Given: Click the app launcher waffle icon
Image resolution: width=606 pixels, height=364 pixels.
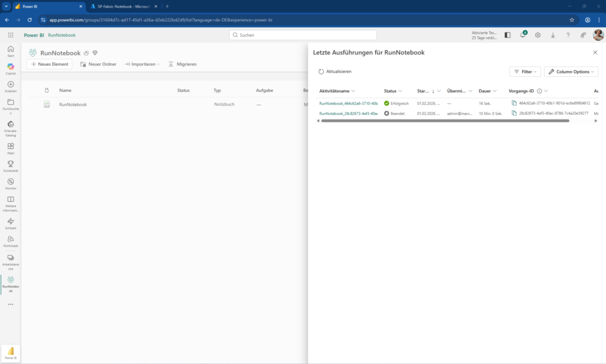Looking at the screenshot, I should coord(11,35).
